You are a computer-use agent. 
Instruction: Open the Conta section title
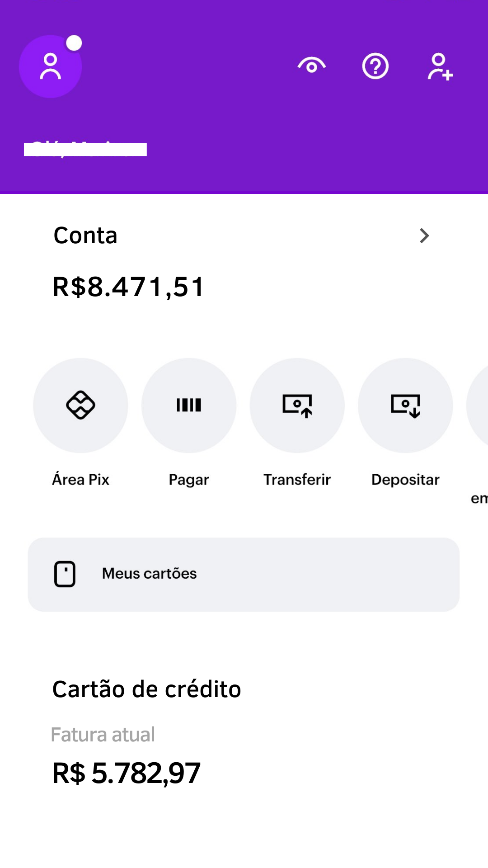(85, 236)
